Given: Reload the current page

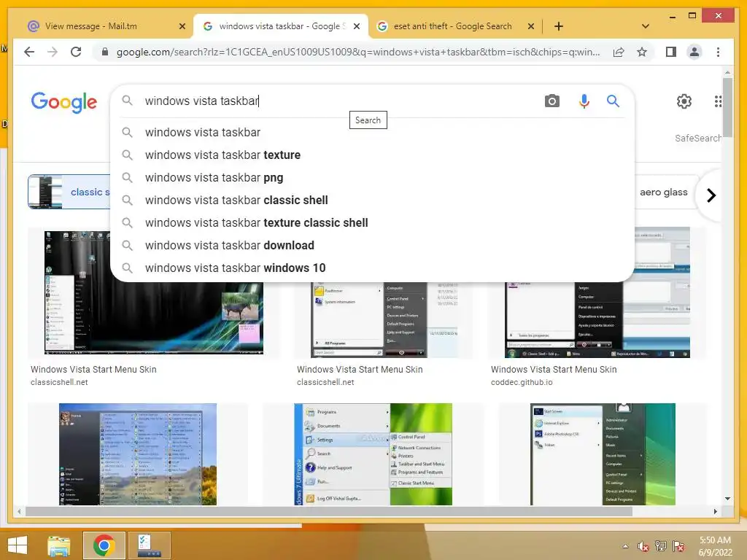Looking at the screenshot, I should pos(76,52).
